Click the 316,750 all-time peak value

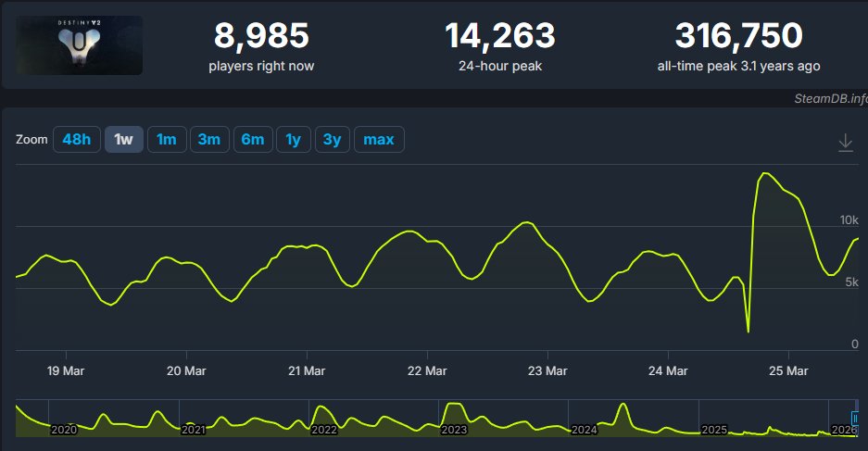point(738,35)
